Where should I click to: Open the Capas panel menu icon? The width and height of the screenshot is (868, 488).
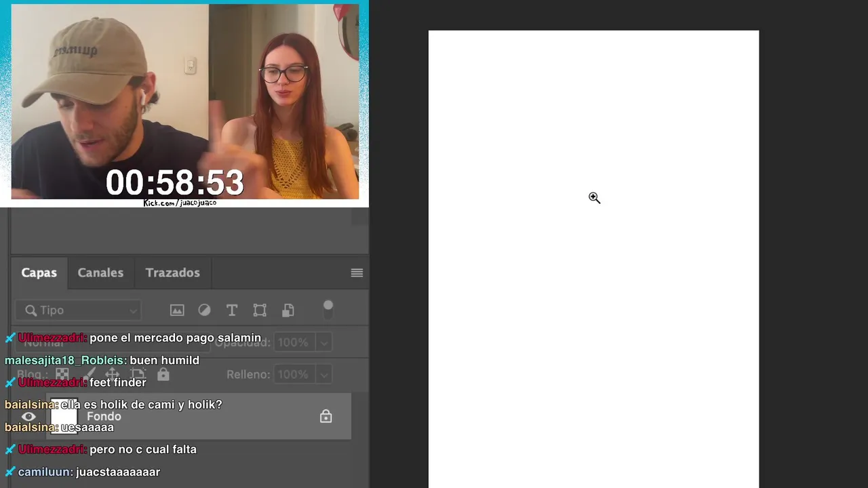point(357,272)
